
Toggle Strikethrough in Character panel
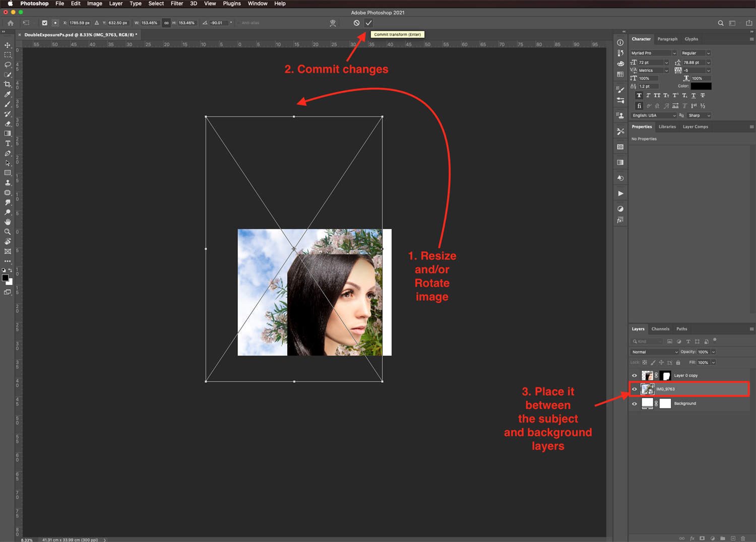click(x=703, y=95)
